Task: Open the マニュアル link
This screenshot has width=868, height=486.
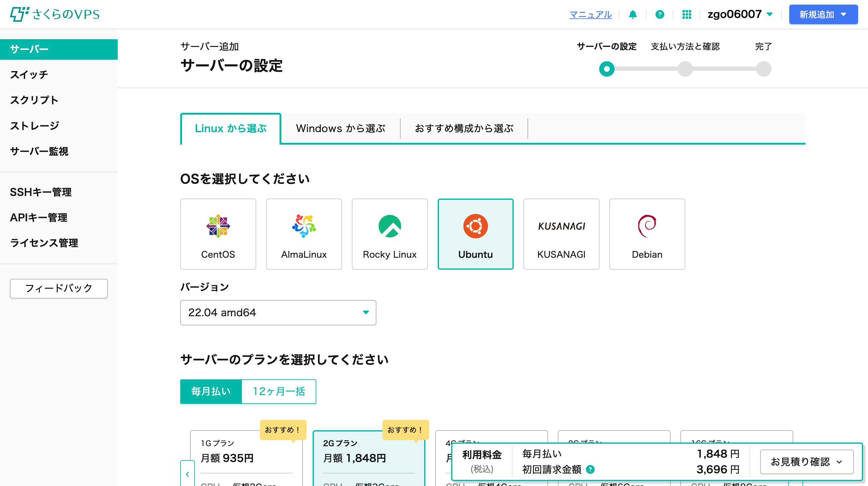Action: point(590,14)
